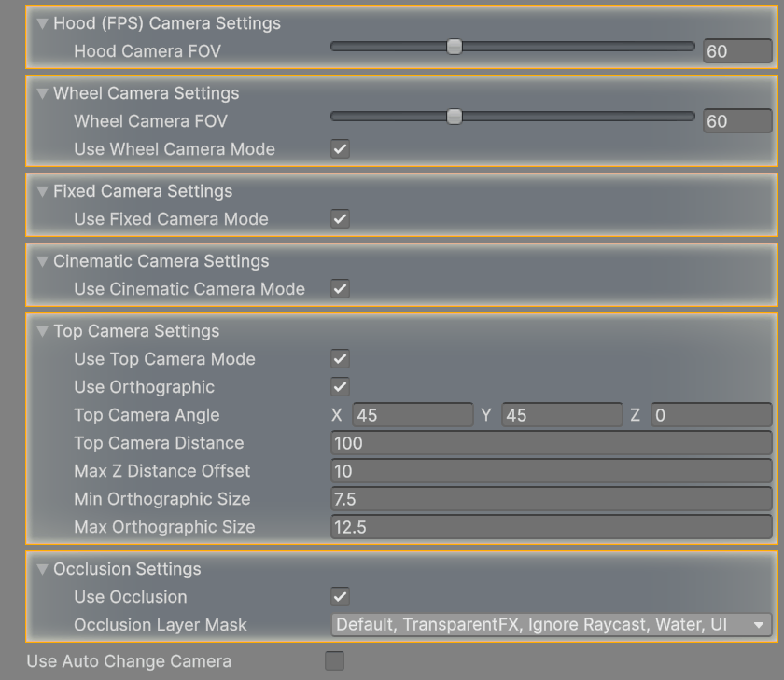The width and height of the screenshot is (784, 680).
Task: Collapse the Occlusion Settings foldout
Action: tap(43, 569)
